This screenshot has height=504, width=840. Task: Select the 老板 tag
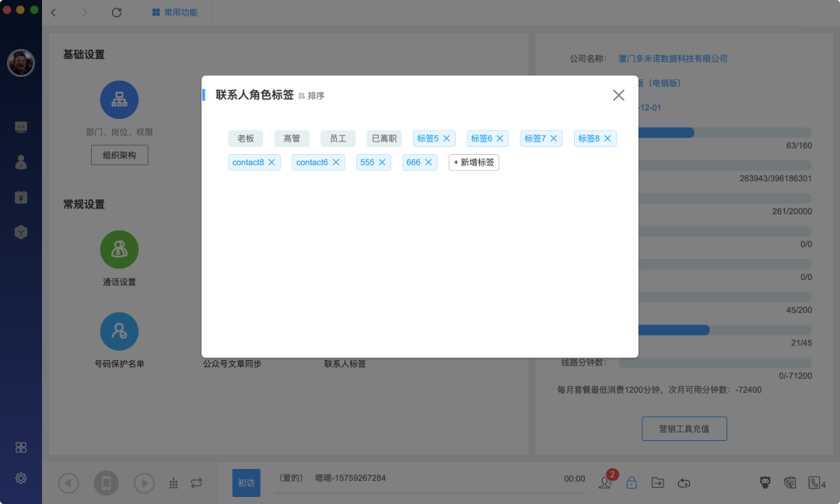pos(245,138)
